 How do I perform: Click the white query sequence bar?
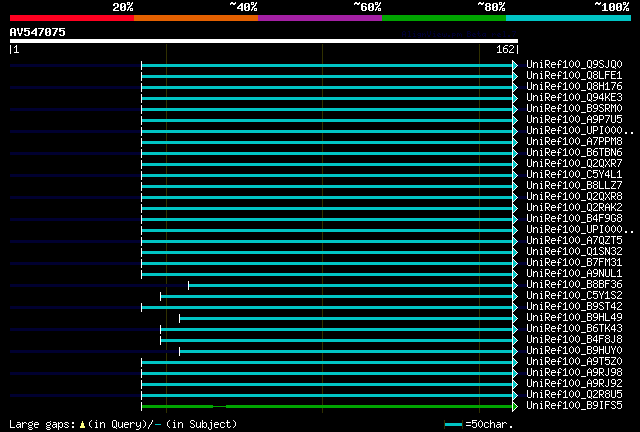coord(264,41)
